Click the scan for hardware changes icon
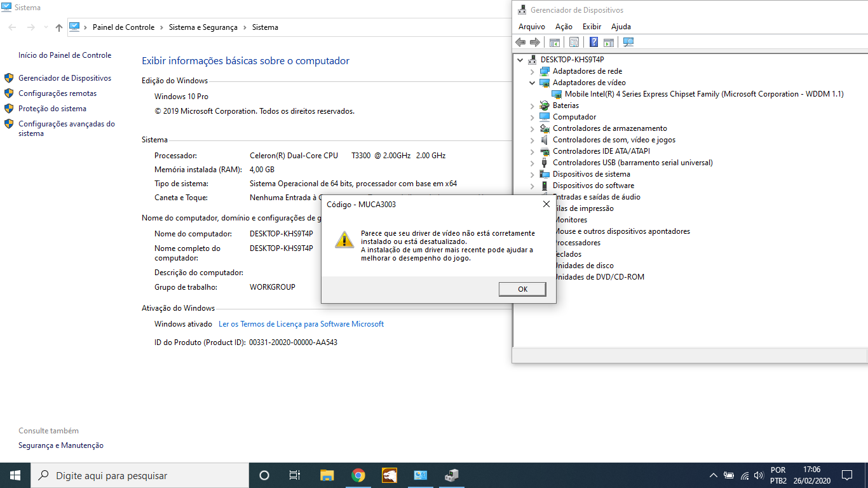The image size is (868, 488). 628,43
